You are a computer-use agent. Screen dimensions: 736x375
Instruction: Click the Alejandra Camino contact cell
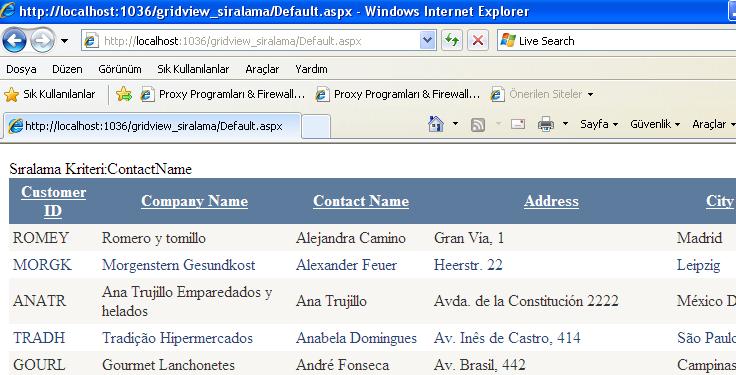pos(351,238)
